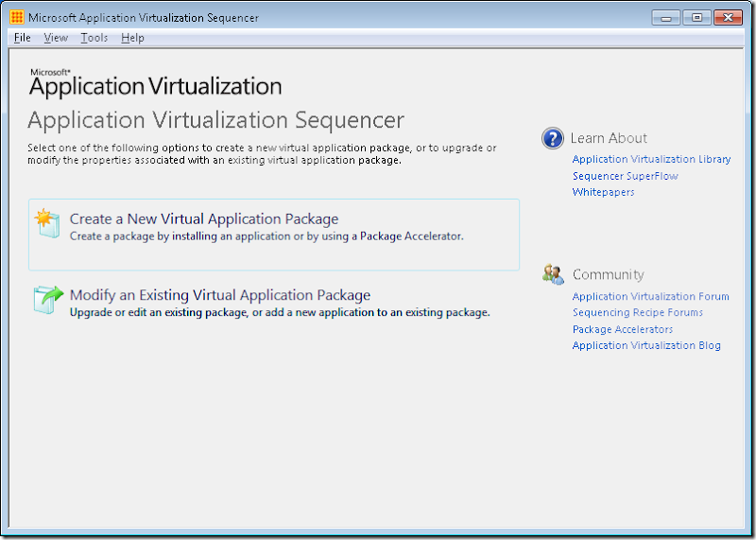Open the Application Virtualization Library link
This screenshot has height=540, width=756.
tap(651, 160)
